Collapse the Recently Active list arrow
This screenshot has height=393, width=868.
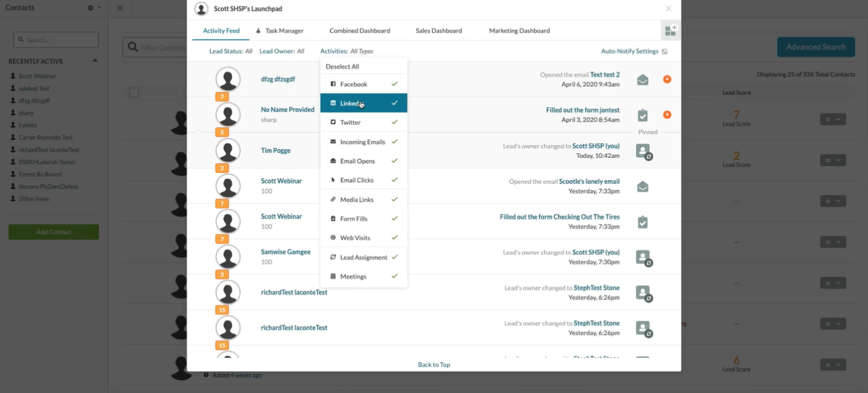pyautogui.click(x=95, y=61)
